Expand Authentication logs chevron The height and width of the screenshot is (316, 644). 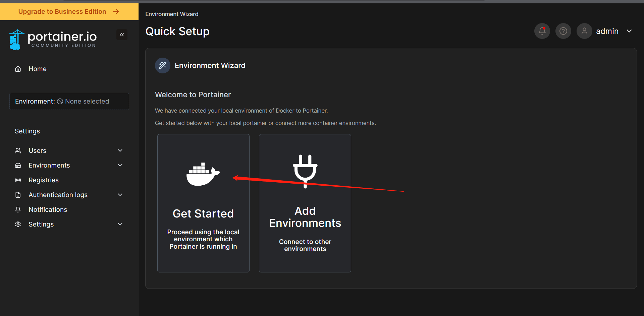click(x=120, y=195)
